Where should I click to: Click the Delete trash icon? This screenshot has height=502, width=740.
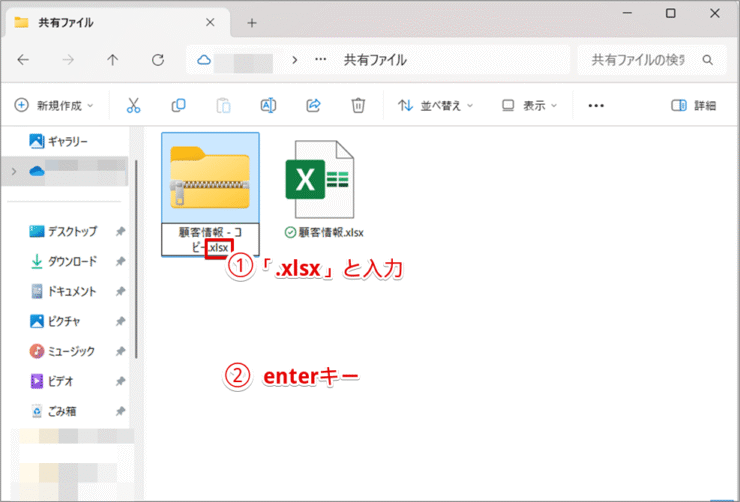coord(358,105)
